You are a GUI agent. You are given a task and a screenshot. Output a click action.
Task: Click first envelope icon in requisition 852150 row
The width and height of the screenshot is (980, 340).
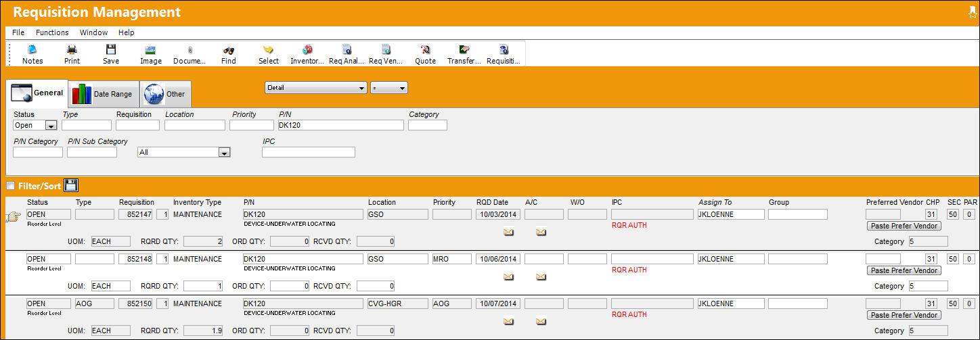[x=508, y=321]
